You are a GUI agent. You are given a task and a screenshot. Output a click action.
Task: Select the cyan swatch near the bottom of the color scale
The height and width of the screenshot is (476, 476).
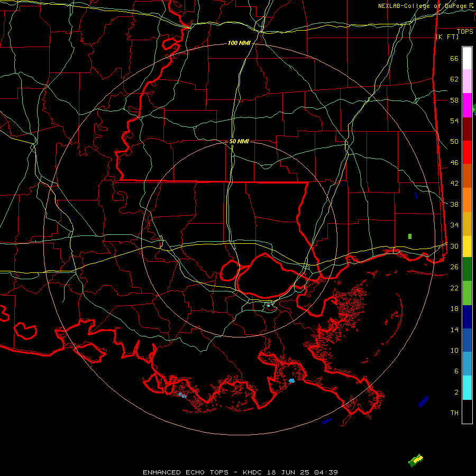click(x=467, y=388)
